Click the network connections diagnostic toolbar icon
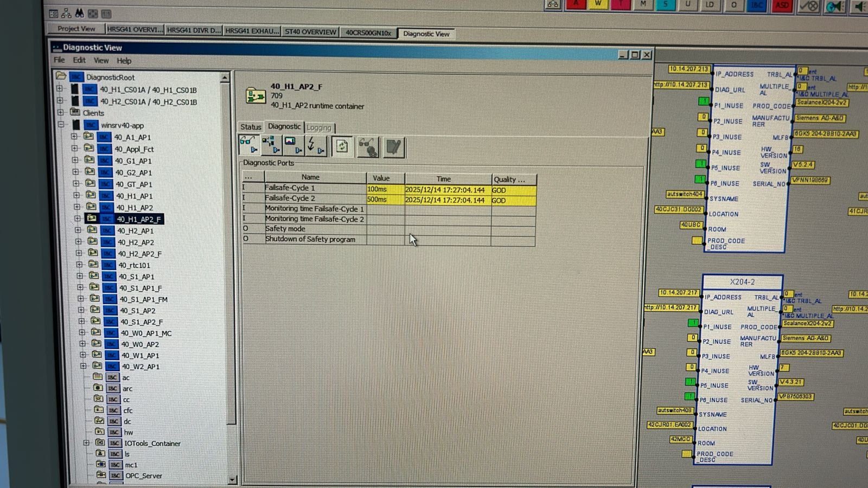This screenshot has width=868, height=488. click(271, 145)
